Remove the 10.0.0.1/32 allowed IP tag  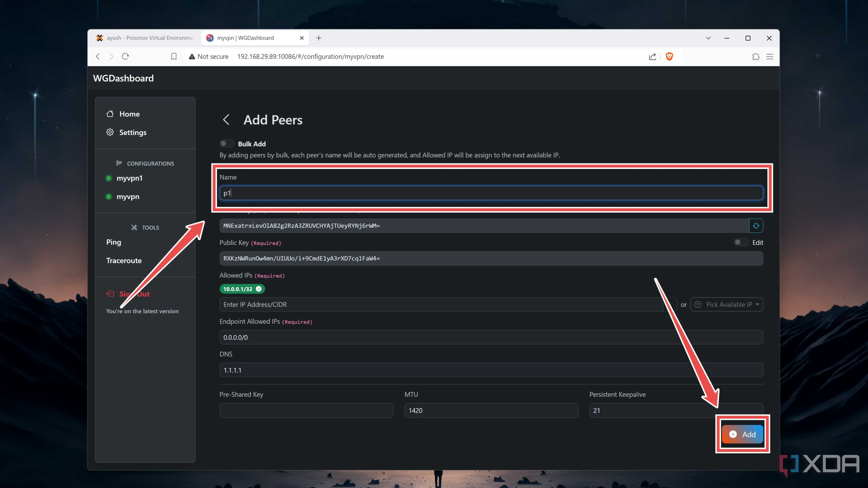(258, 289)
